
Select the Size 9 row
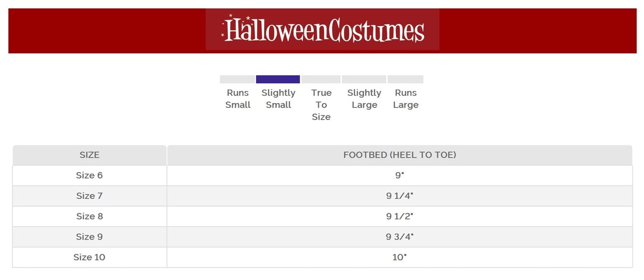[x=89, y=237]
